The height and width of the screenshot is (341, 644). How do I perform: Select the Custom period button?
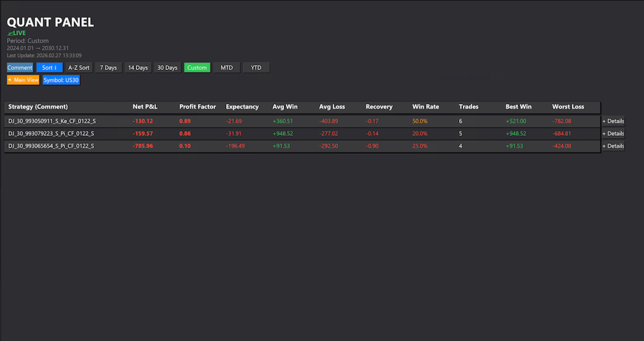[197, 68]
